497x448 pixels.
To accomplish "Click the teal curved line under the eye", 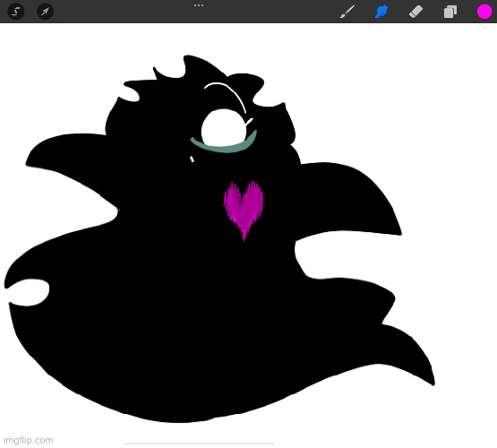I will click(224, 144).
